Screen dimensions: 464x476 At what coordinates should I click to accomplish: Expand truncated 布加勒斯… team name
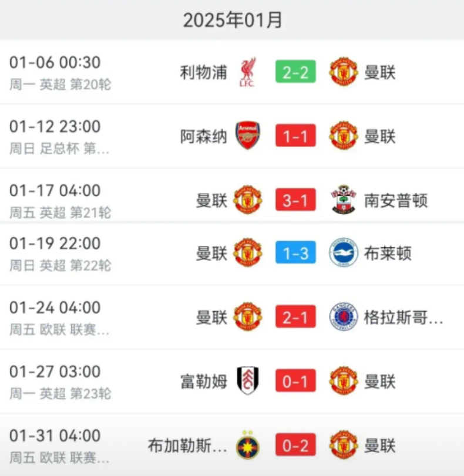click(x=187, y=445)
